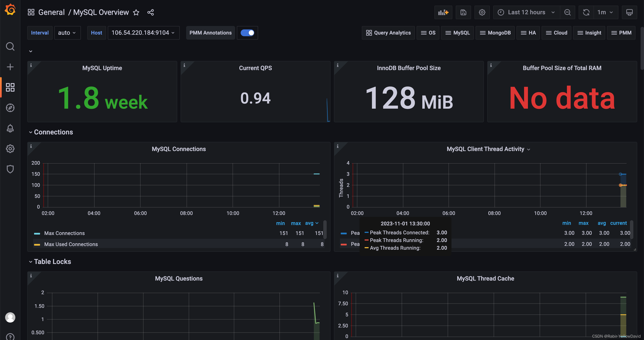Open the PMM dashboards menu
Viewport: 644px width, 340px height.
point(621,33)
